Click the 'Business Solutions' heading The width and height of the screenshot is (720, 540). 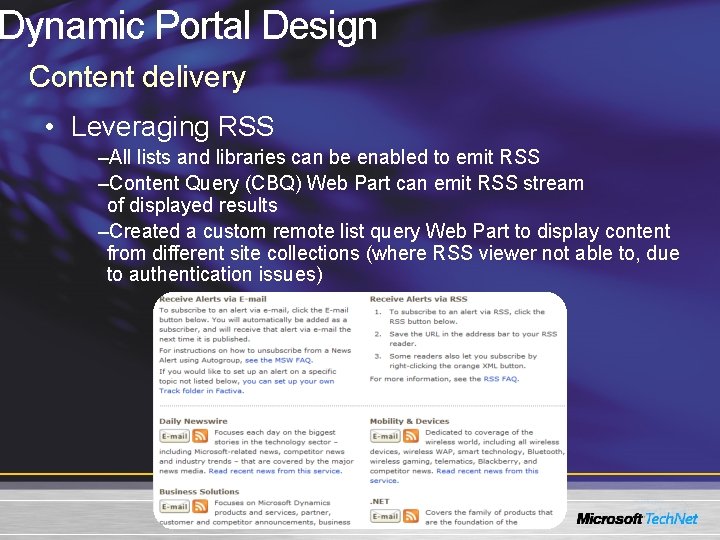pyautogui.click(x=199, y=491)
